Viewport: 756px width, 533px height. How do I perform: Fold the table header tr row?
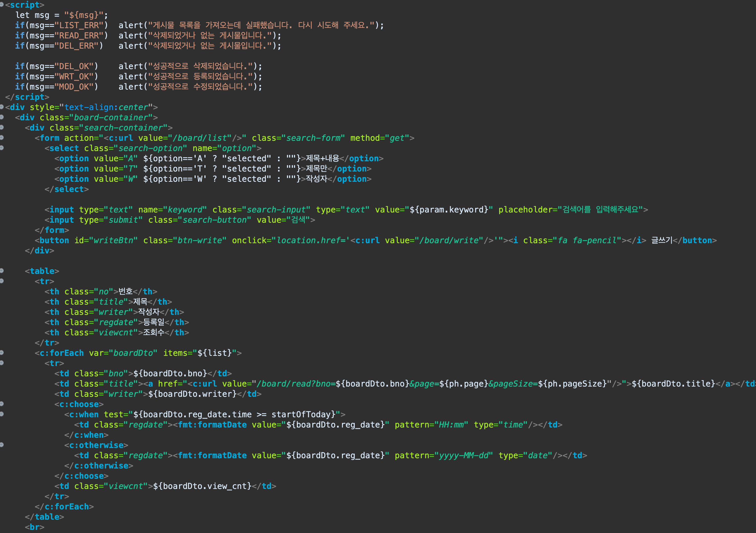(2, 281)
